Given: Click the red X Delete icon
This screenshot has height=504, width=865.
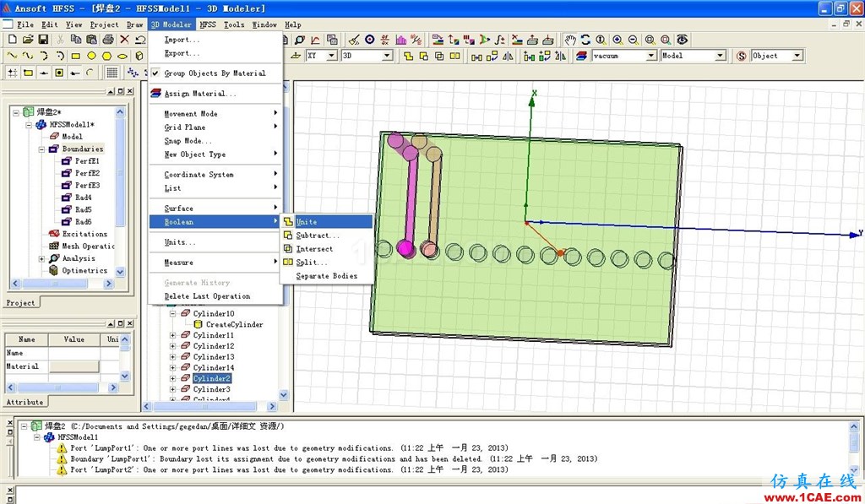Looking at the screenshot, I should [125, 39].
